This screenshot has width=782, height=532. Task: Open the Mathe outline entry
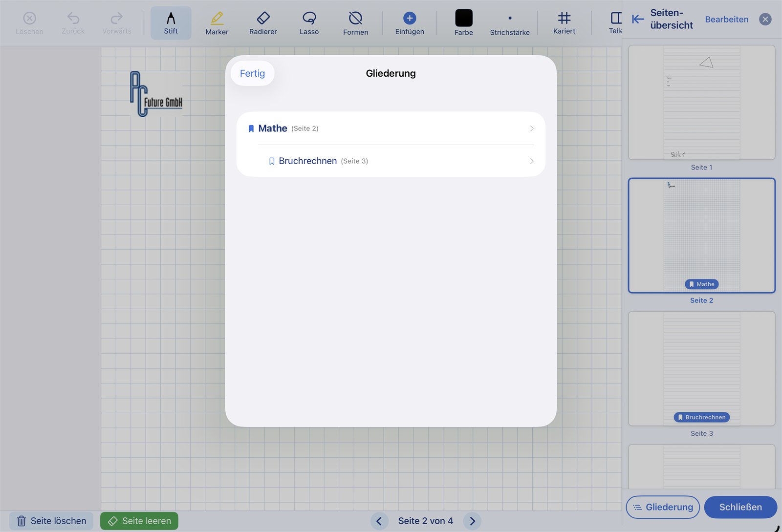(391, 128)
